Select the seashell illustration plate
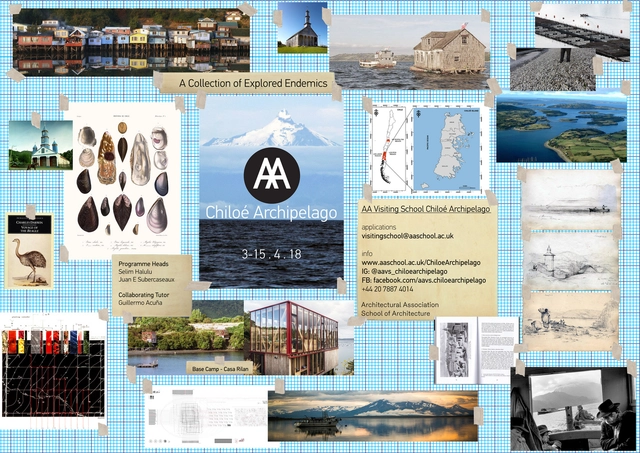The width and height of the screenshot is (640, 453). coord(122,181)
